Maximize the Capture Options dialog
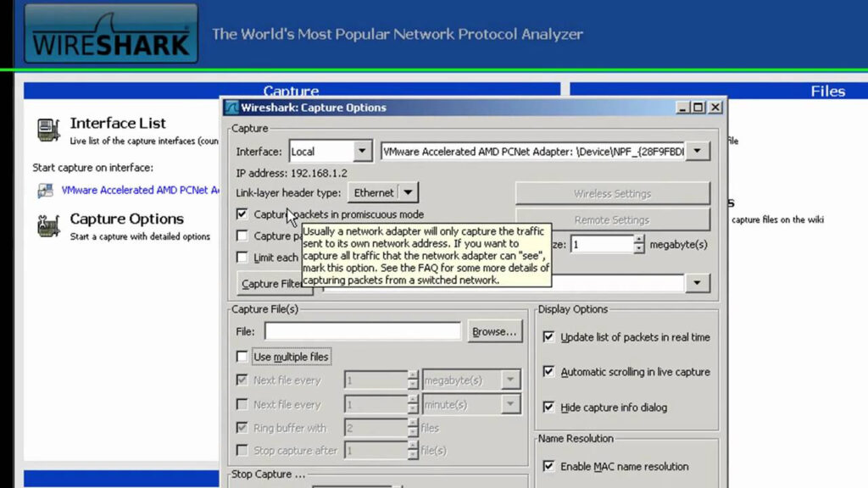This screenshot has height=488, width=868. click(x=698, y=108)
